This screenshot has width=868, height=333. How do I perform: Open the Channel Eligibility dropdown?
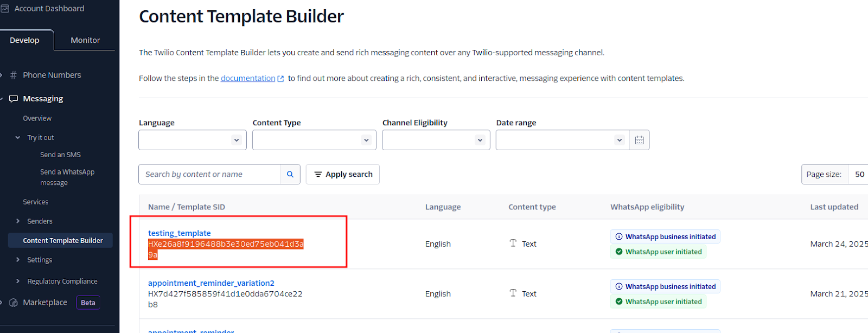436,140
